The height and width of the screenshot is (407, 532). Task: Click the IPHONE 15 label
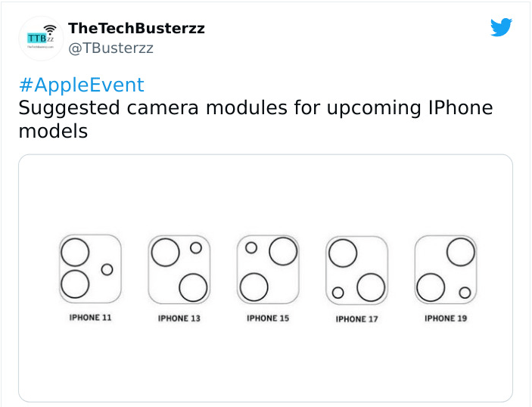pos(268,318)
